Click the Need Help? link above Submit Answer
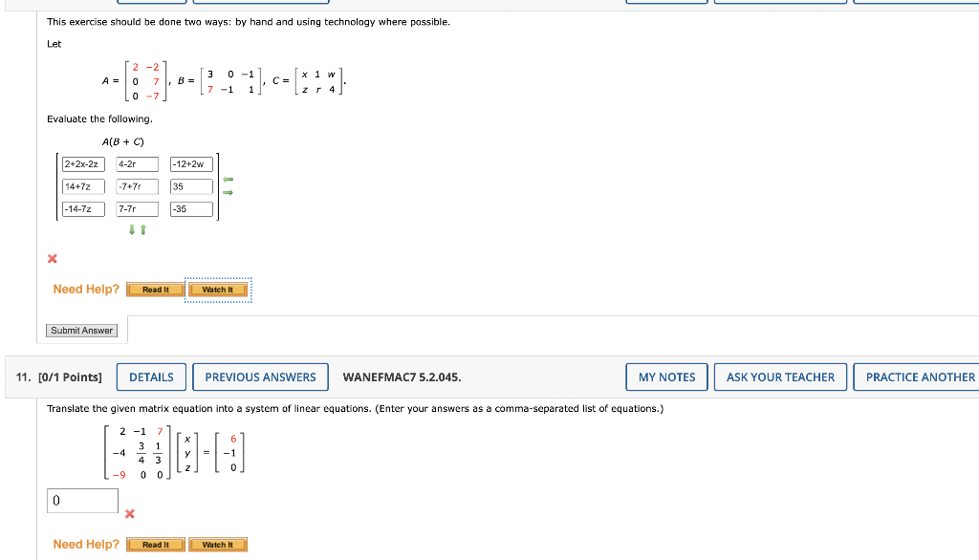 pos(85,289)
